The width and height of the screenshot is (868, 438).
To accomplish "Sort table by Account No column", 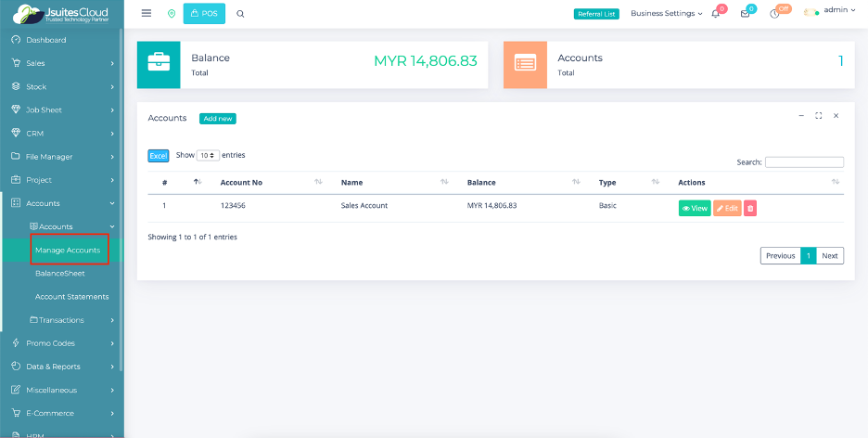I will [241, 183].
